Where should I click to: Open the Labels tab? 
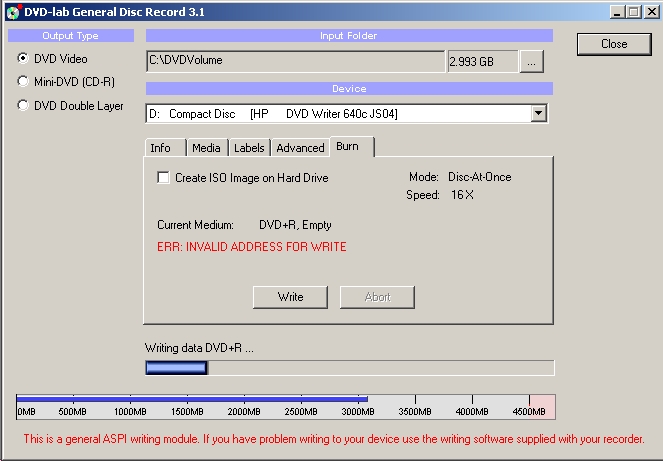(x=249, y=148)
